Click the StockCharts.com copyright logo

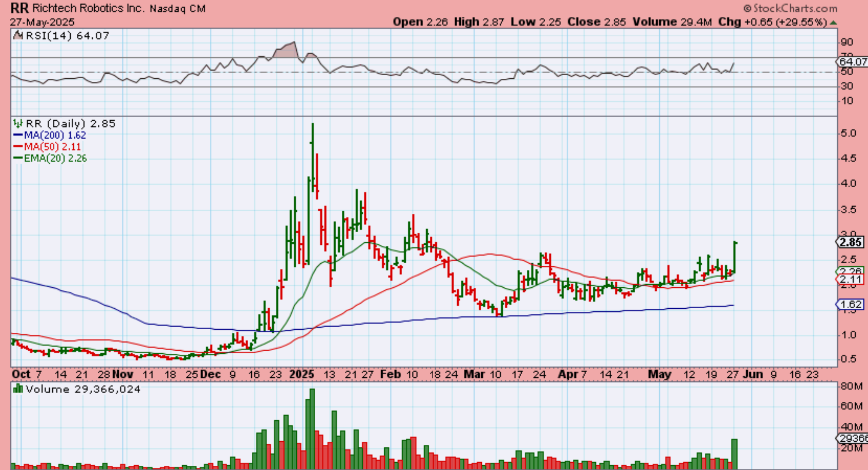[790, 8]
